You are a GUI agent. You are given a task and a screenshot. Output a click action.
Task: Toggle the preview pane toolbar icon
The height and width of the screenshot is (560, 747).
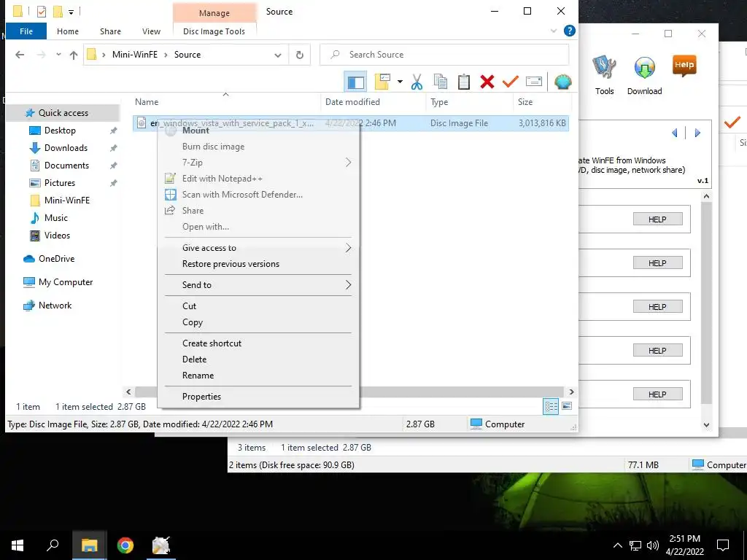coord(355,82)
